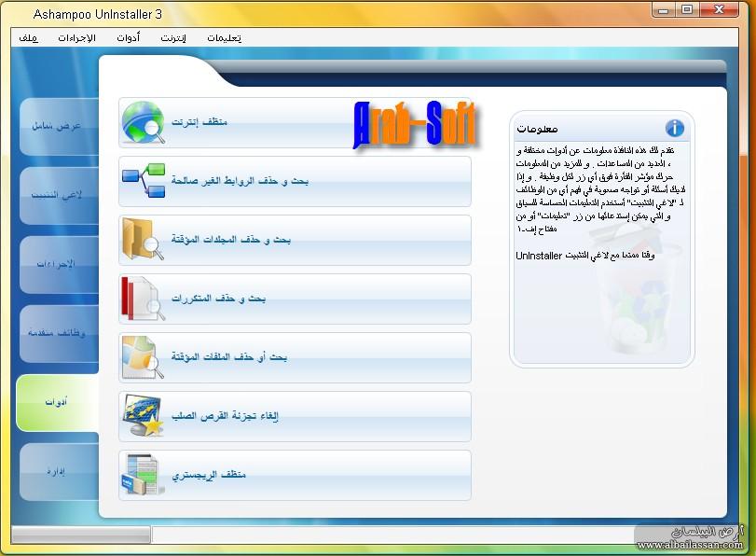
Task: Switch to وظائف متقدمة sidebar tab
Action: point(59,333)
